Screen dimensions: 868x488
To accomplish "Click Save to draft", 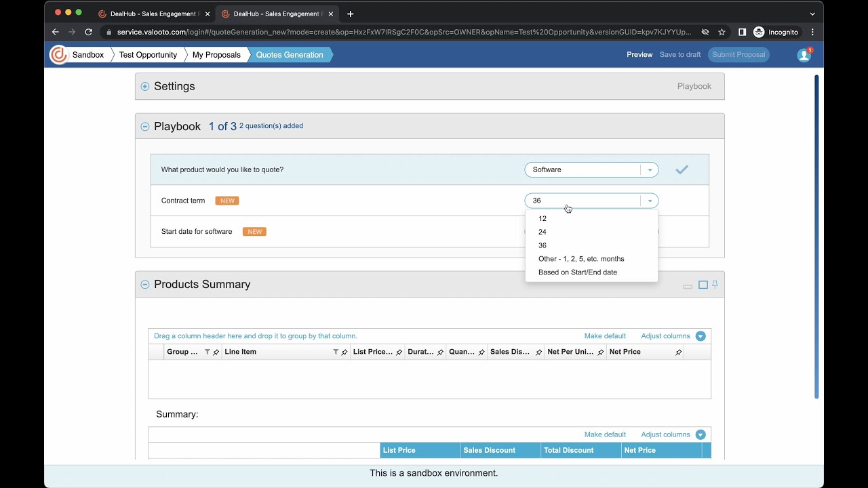I will 680,55.
